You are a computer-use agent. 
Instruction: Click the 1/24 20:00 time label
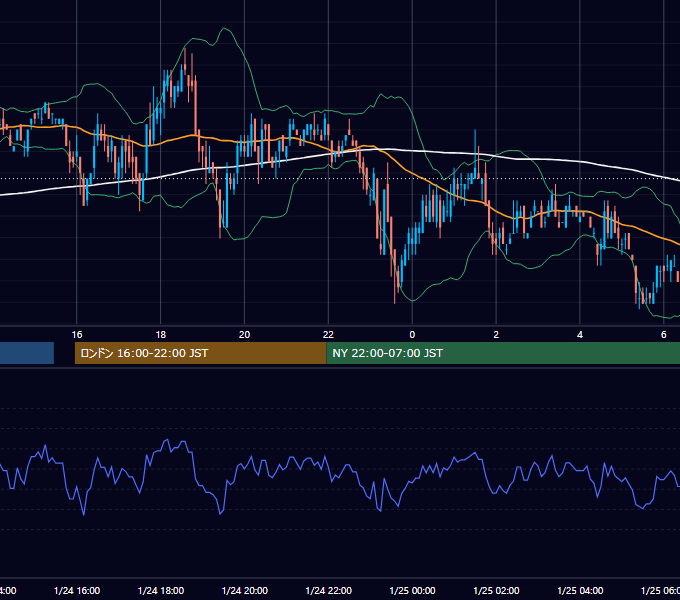(x=245, y=590)
